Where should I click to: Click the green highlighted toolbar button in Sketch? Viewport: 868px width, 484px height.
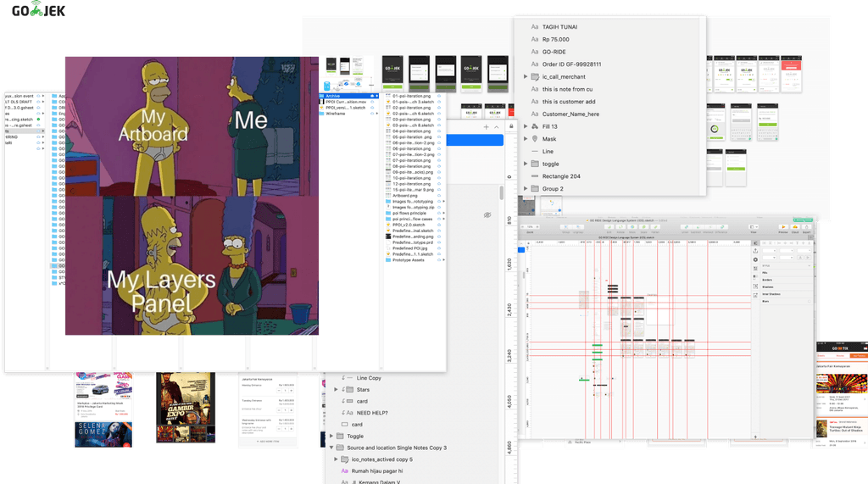[x=802, y=220]
